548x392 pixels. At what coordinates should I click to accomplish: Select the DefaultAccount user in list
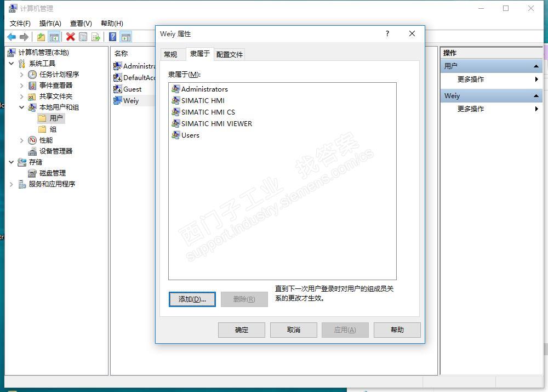[134, 78]
